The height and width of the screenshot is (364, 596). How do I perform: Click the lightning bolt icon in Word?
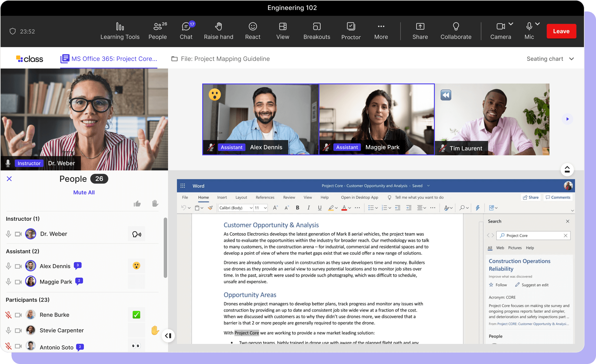tap(478, 208)
